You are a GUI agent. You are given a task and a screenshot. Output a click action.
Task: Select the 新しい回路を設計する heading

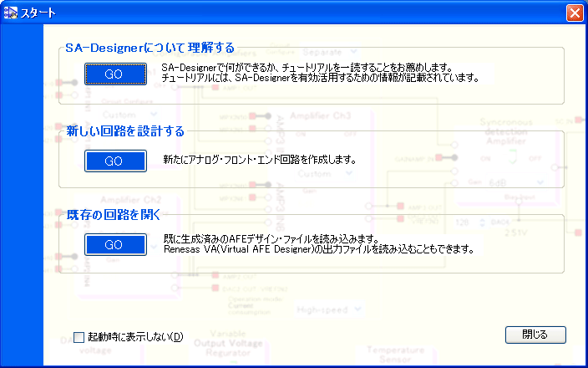pyautogui.click(x=125, y=131)
